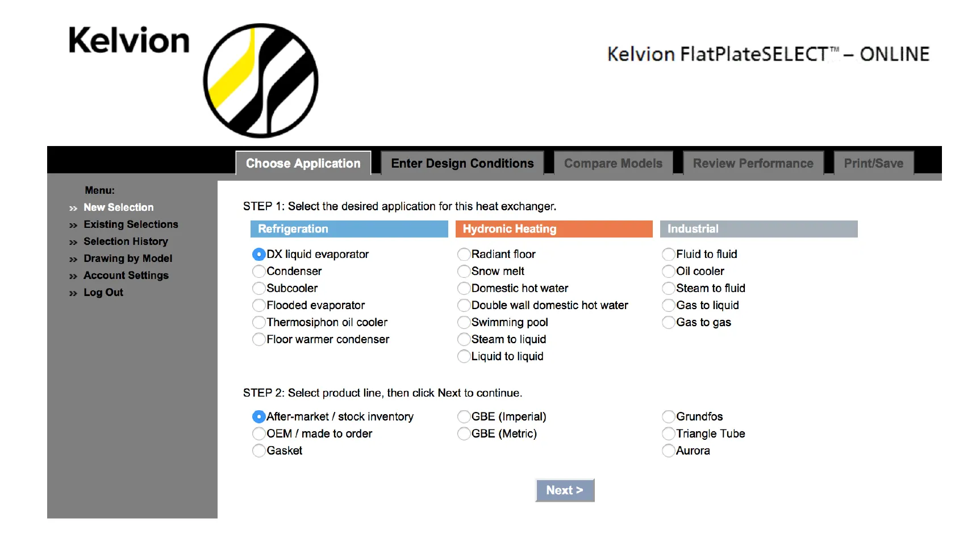Choose Fluid to fluid under Industrial
The image size is (980, 554).
click(669, 254)
